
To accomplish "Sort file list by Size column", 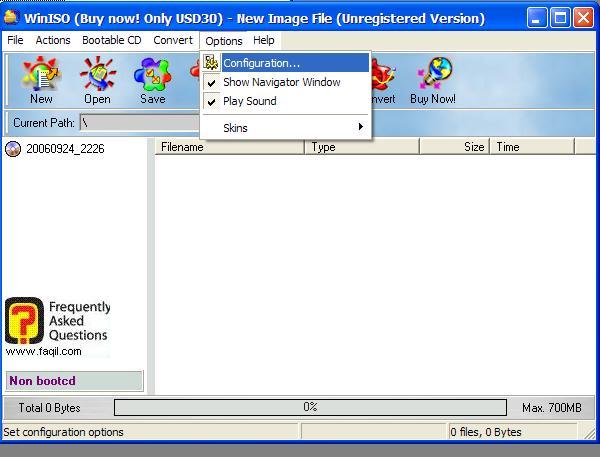I will [x=455, y=147].
